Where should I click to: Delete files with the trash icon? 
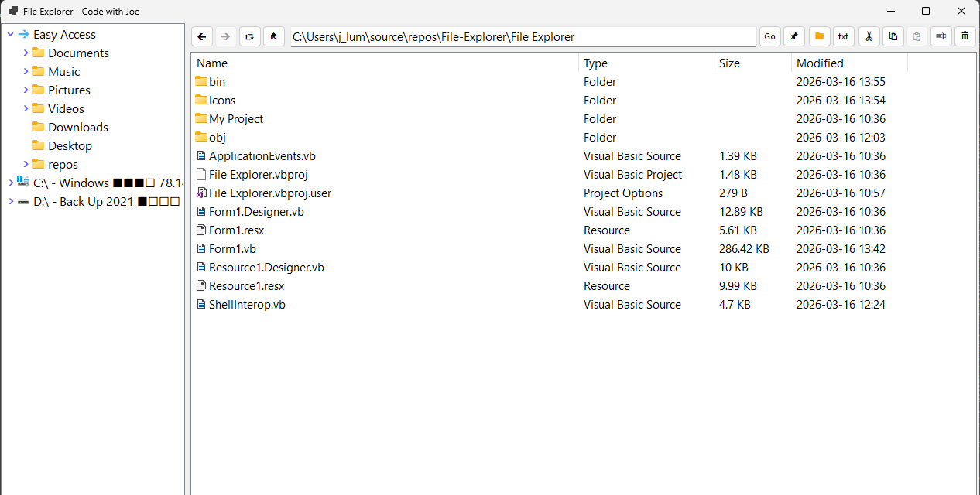[965, 36]
